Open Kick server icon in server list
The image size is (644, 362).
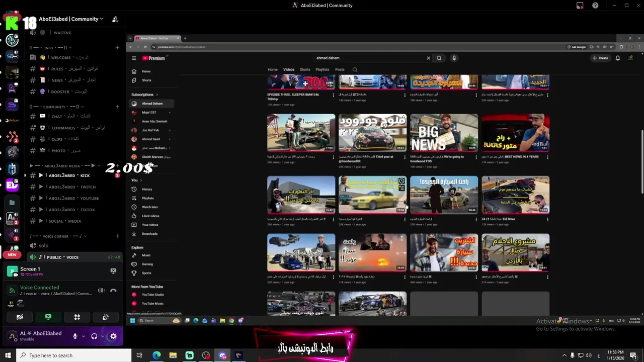pos(12,23)
